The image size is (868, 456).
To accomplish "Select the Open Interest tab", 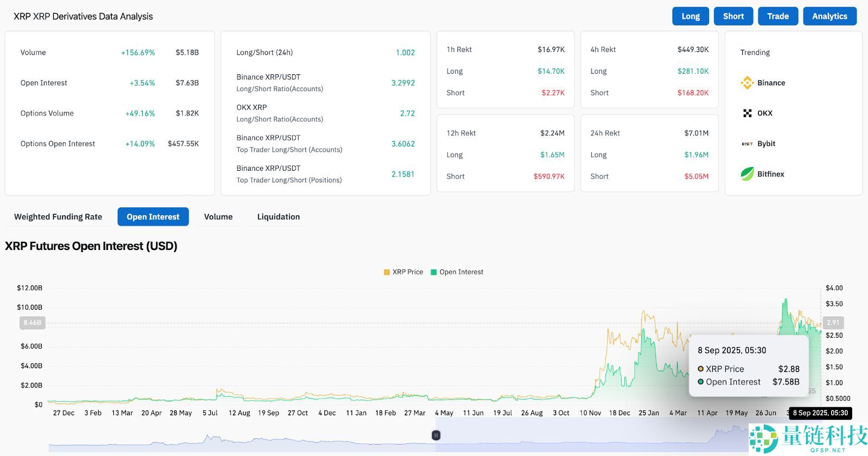I will (x=153, y=217).
